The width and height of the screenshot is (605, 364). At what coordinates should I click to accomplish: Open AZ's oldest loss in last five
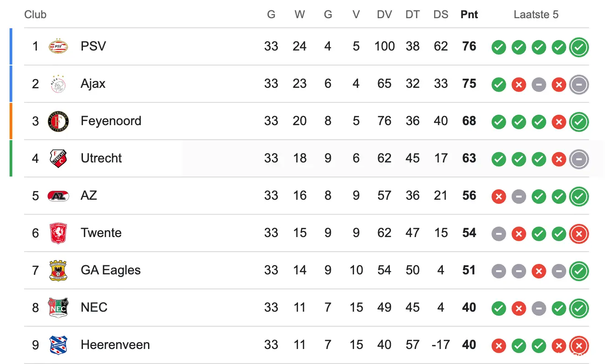click(499, 197)
